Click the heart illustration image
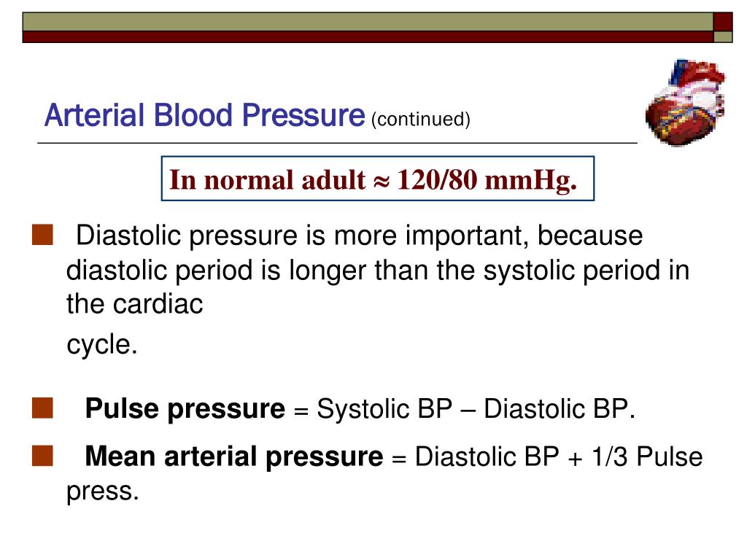The height and width of the screenshot is (560, 747). pos(685,102)
